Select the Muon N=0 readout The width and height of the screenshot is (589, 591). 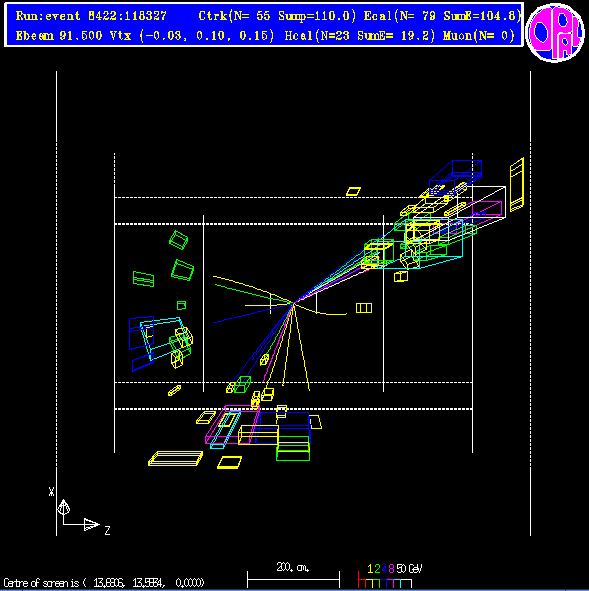pyautogui.click(x=479, y=36)
